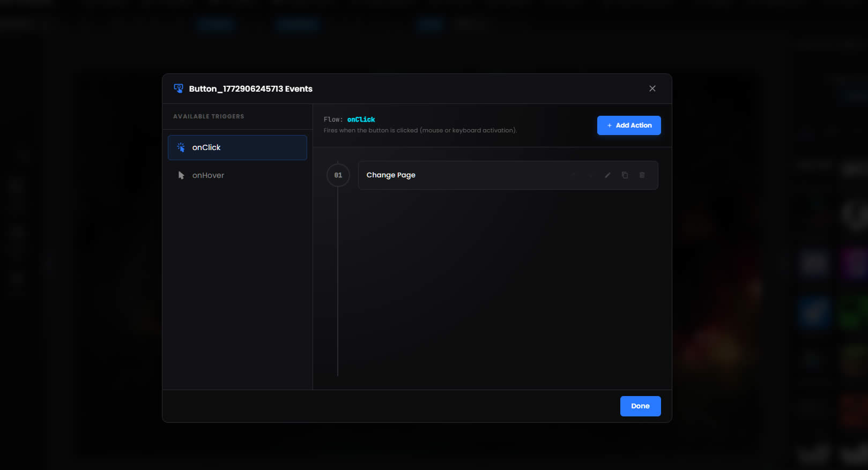Screen dimensions: 868x470
Task: Click the plus icon in Add Action
Action: 609,125
